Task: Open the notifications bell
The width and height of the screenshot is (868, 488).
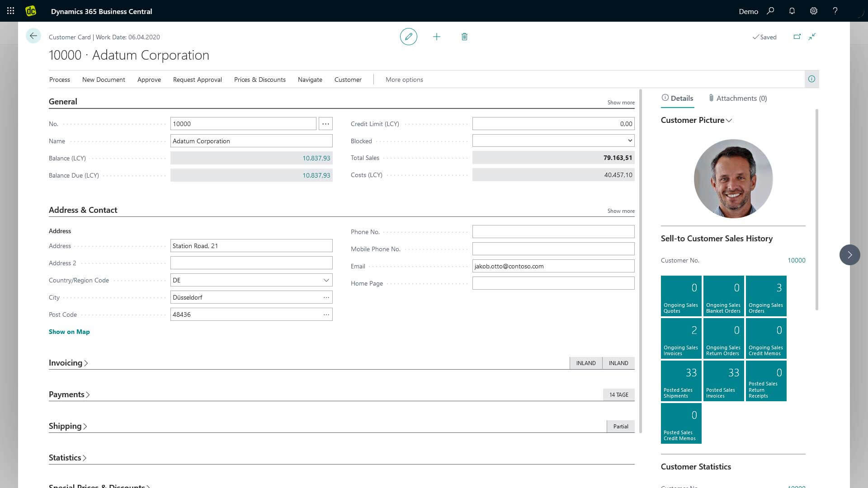Action: pos(792,11)
